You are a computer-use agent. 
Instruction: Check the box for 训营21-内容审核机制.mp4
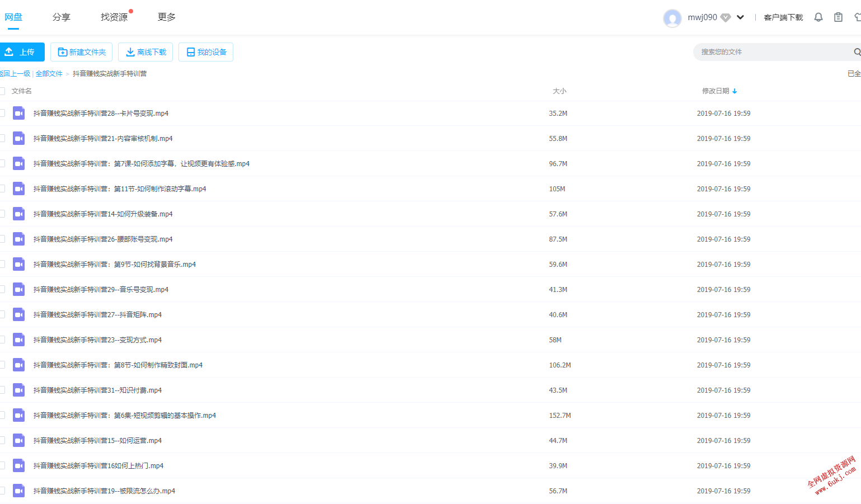tap(2, 138)
